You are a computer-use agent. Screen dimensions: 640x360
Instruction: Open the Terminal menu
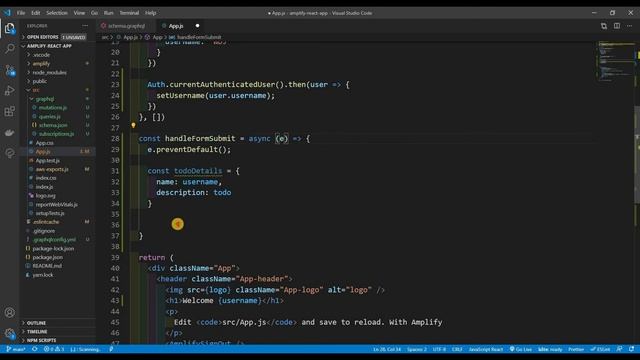point(129,13)
